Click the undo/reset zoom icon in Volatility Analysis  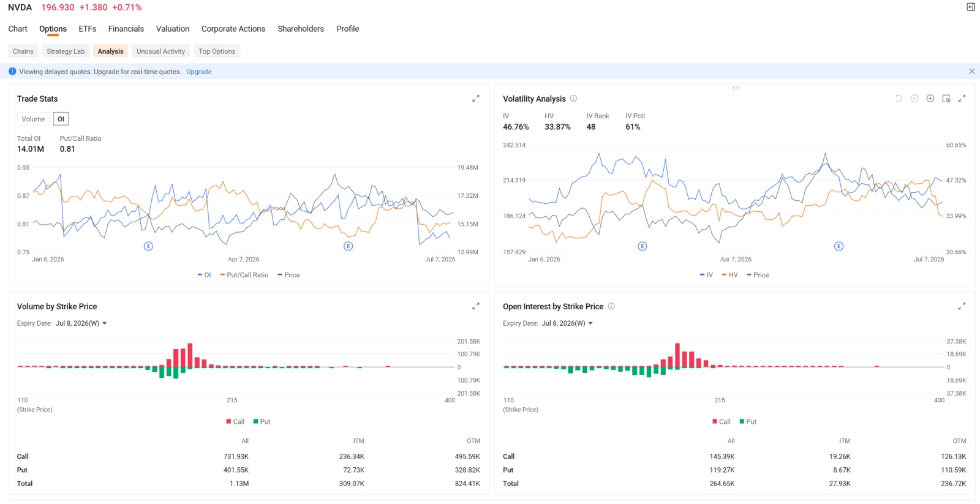click(899, 99)
